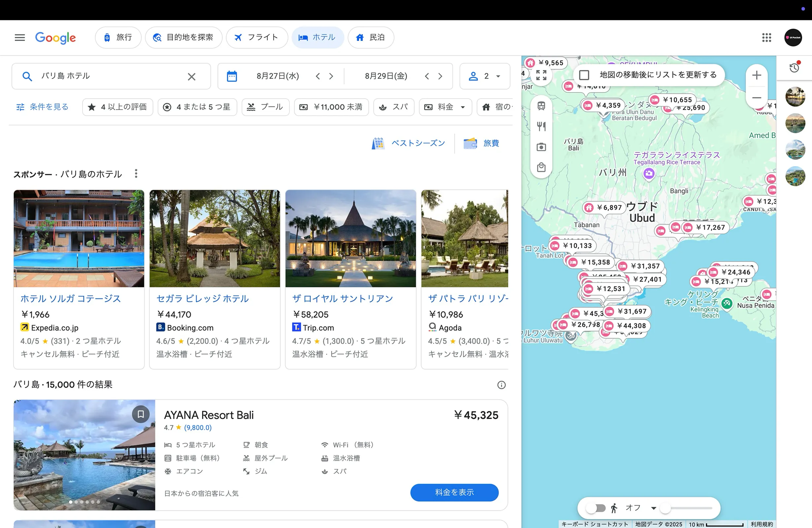This screenshot has height=528, width=812.
Task: Toggle the スパ filter chip
Action: pyautogui.click(x=394, y=107)
